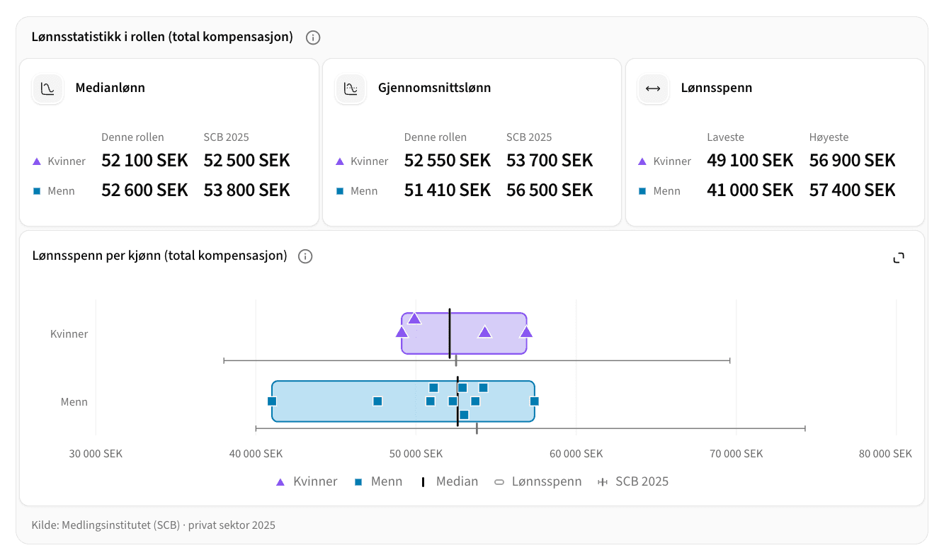
Task: Click SCB 2025 Menn average 56 500 SEK
Action: (x=550, y=190)
